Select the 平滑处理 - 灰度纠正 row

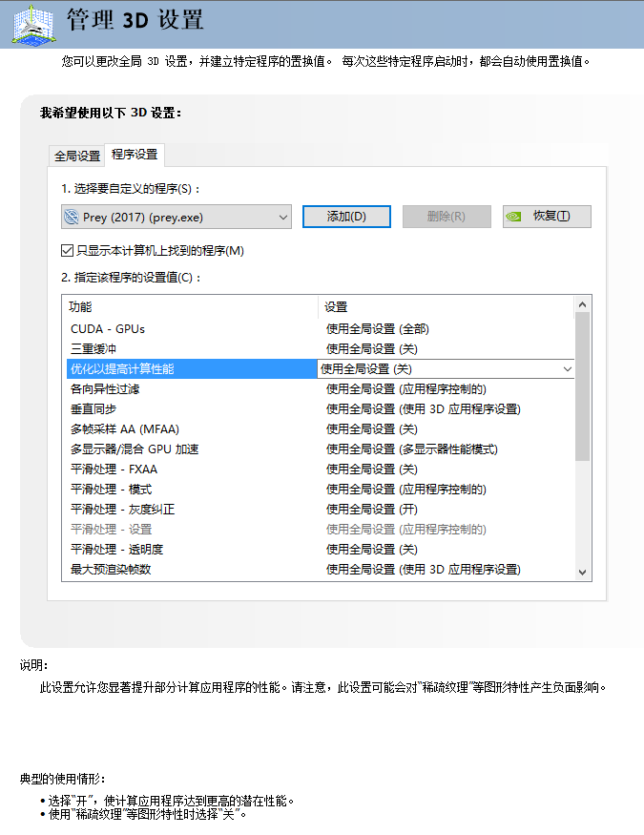click(321, 510)
